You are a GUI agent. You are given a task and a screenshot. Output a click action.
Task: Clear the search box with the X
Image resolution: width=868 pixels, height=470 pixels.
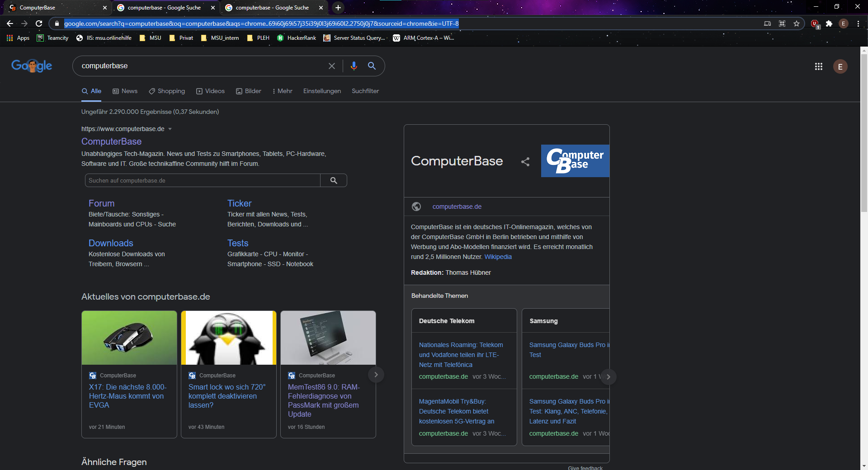coord(332,66)
